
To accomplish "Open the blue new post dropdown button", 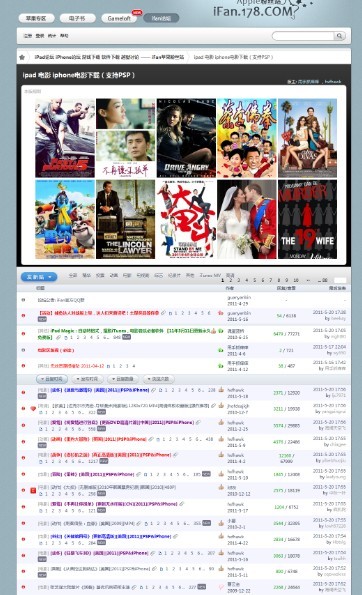I will pos(39,277).
